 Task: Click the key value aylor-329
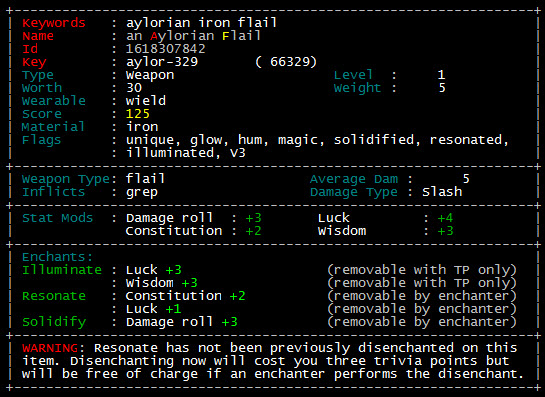(x=162, y=62)
